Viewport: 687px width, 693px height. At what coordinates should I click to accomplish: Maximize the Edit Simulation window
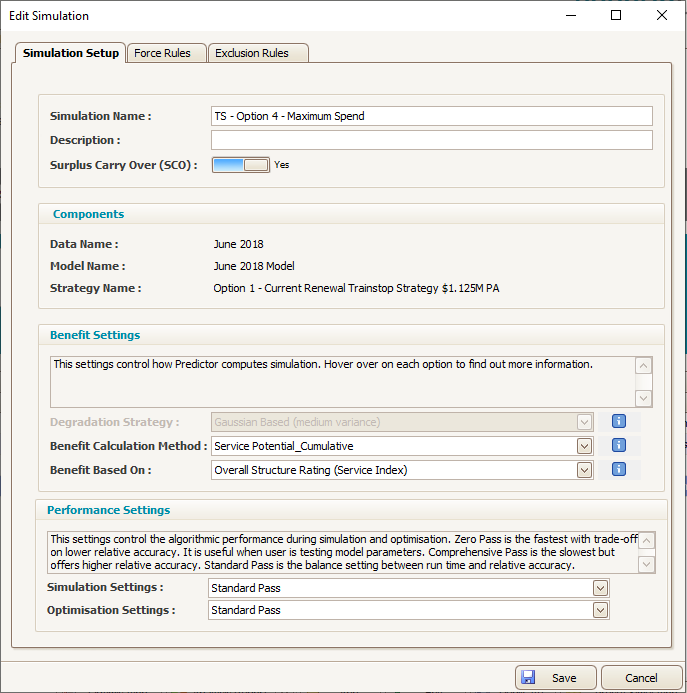(616, 15)
